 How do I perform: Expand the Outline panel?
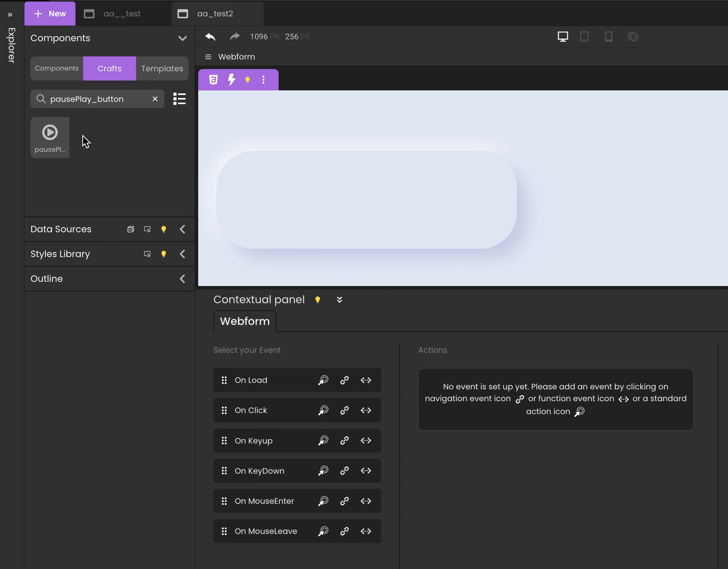183,279
